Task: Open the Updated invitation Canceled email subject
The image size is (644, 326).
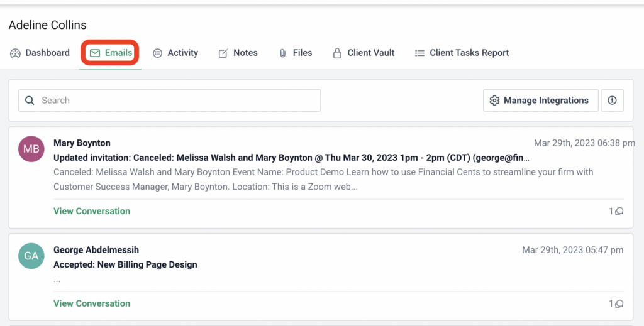Action: click(291, 158)
